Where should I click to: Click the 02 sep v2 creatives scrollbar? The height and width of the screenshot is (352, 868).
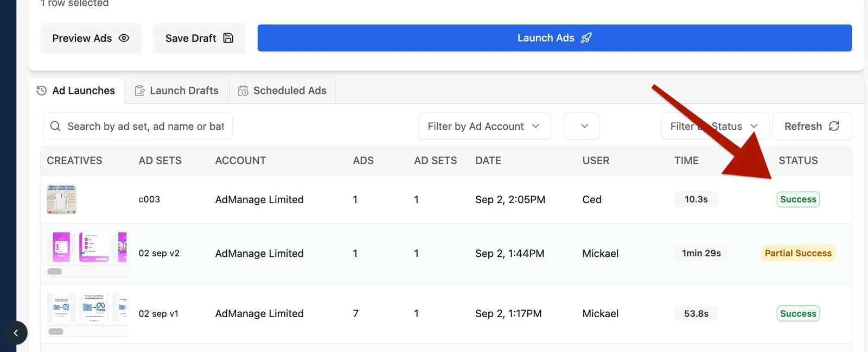[55, 271]
